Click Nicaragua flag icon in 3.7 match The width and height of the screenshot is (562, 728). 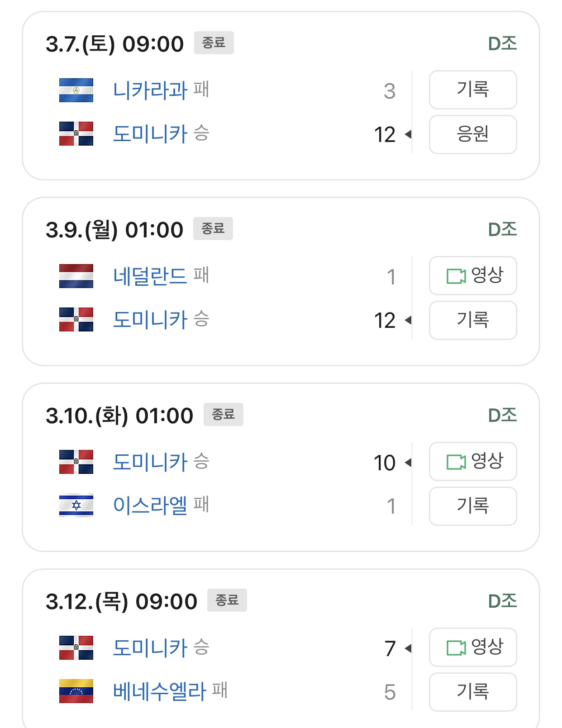tap(76, 90)
